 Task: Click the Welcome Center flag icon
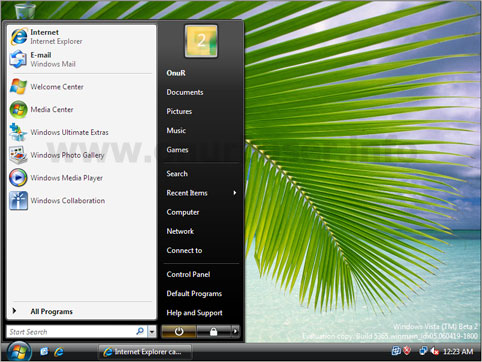click(x=18, y=86)
